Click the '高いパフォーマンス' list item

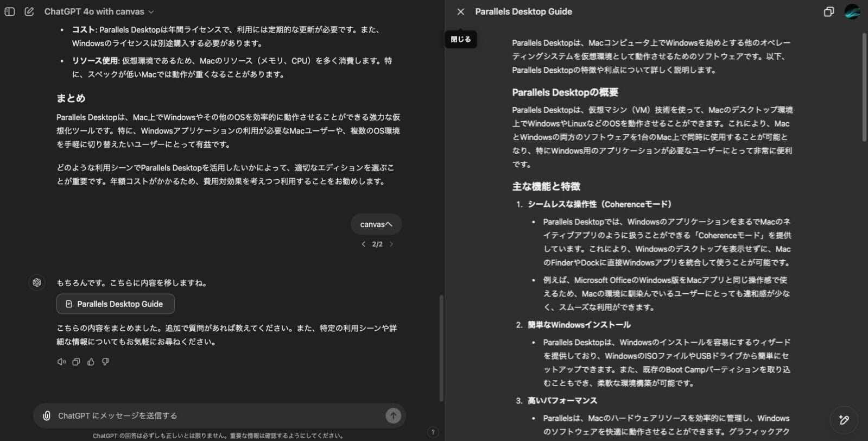[562, 401]
